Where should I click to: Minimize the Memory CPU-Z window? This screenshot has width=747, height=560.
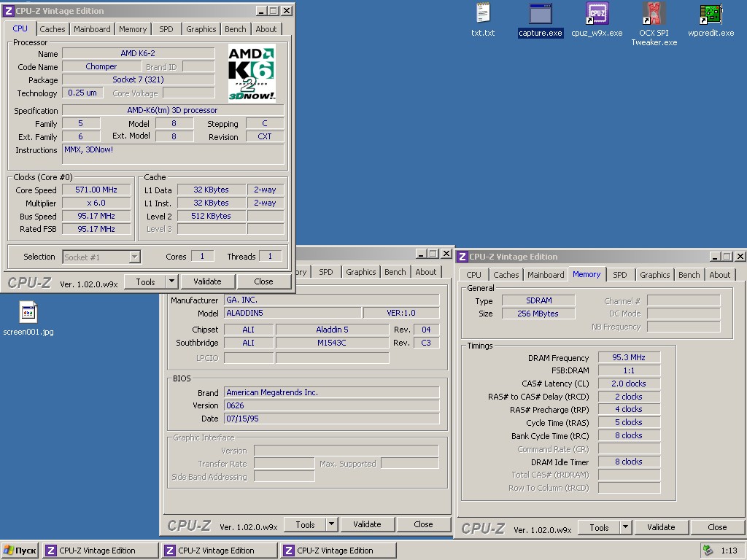click(716, 256)
